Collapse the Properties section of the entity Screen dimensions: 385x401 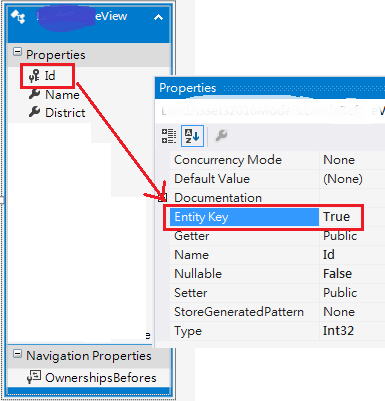[17, 52]
